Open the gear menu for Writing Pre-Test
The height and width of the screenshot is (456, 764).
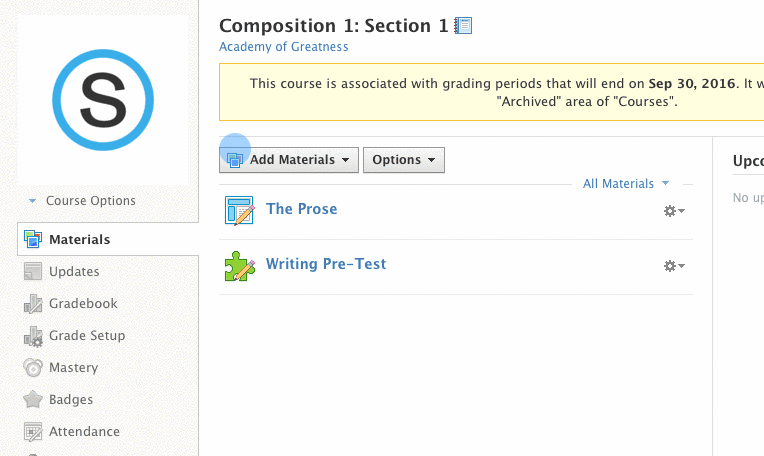coord(674,266)
